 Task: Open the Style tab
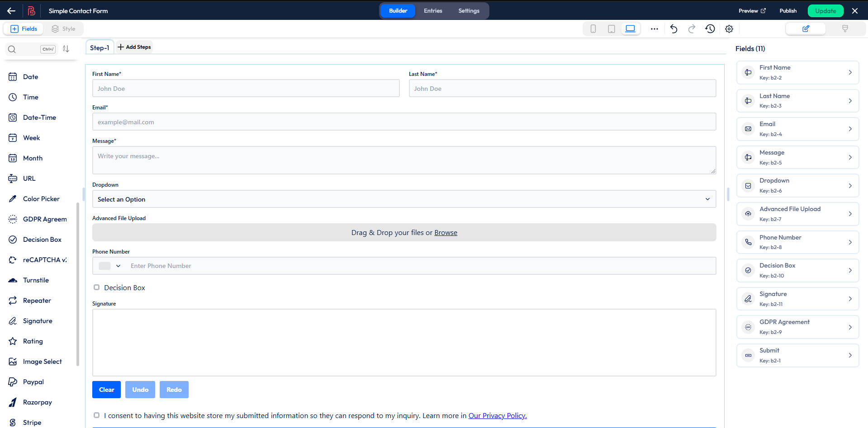63,29
